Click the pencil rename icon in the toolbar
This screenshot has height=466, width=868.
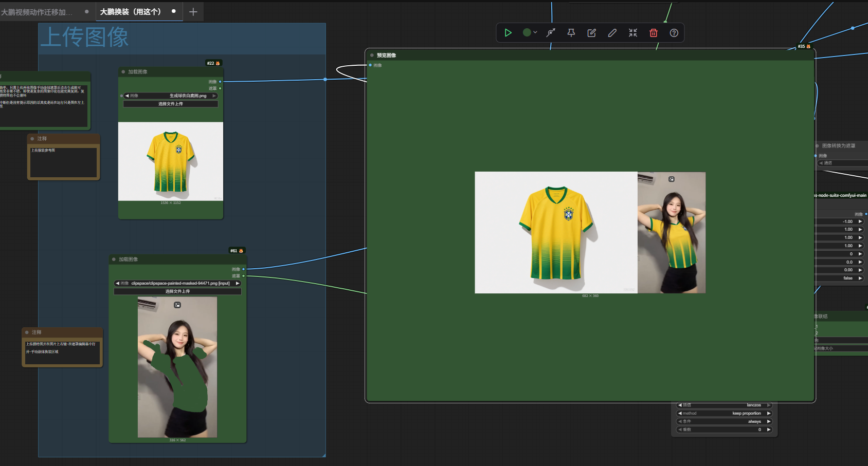[x=612, y=33]
